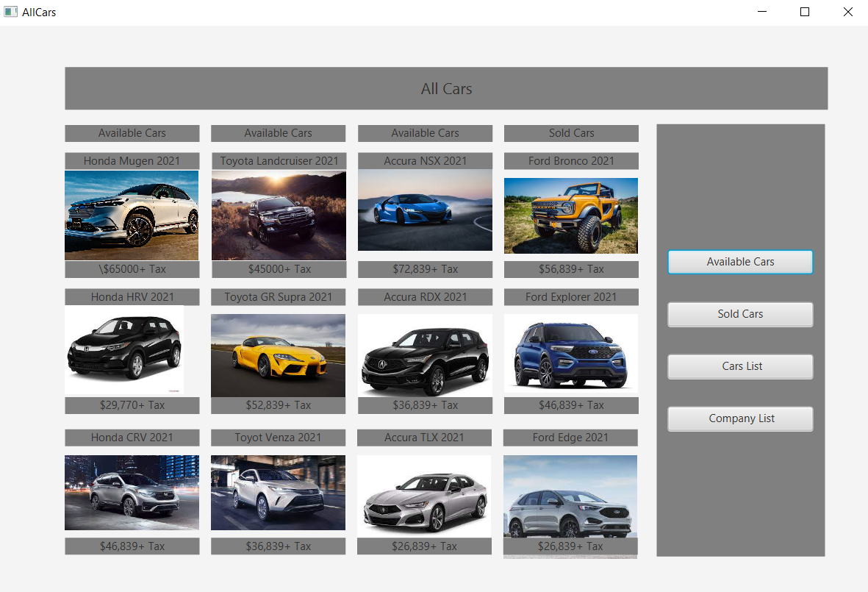Viewport: 868px width, 592px height.
Task: Open the Cars List view
Action: [740, 366]
